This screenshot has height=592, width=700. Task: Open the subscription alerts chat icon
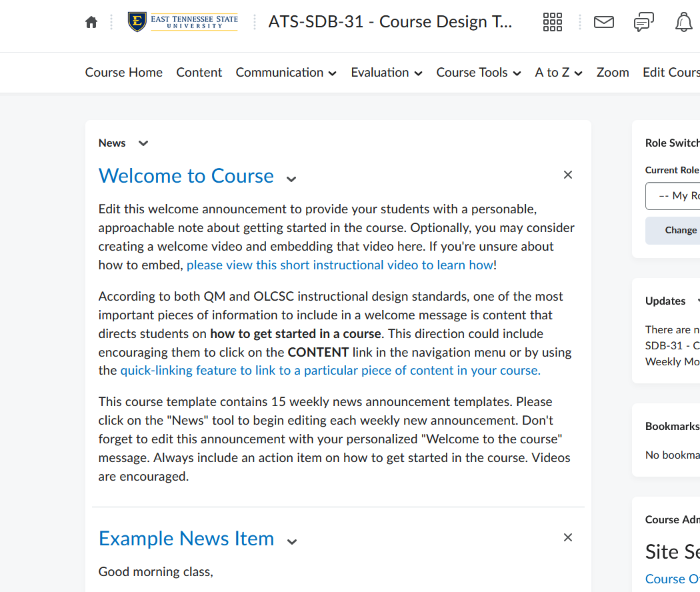643,22
